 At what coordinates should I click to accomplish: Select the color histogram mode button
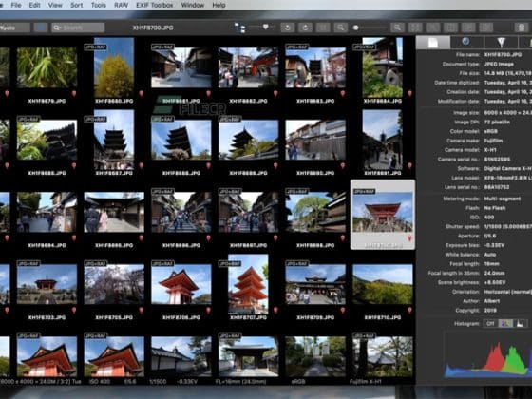505,323
